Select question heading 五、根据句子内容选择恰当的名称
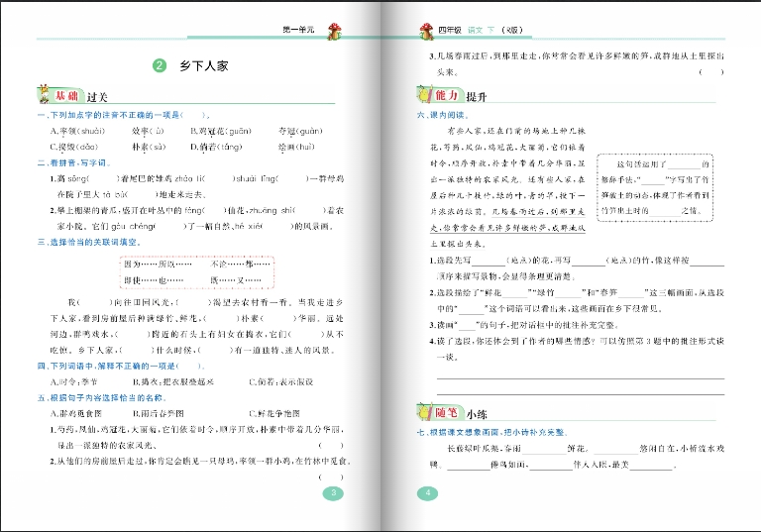 [102, 397]
